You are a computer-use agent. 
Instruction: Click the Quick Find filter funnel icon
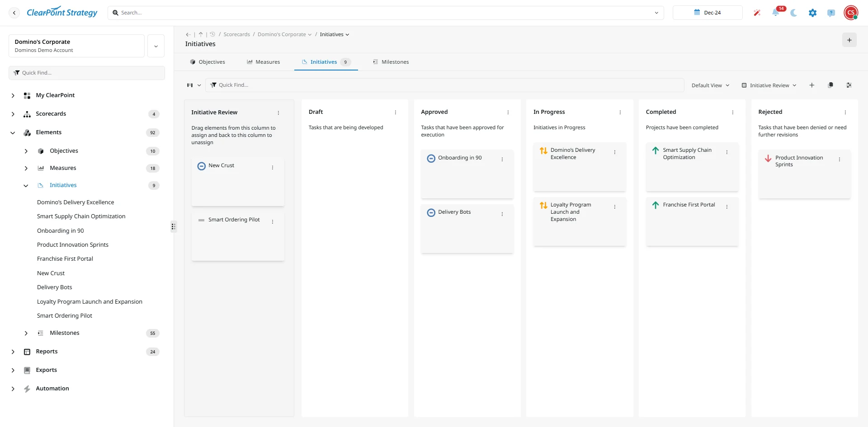point(214,85)
